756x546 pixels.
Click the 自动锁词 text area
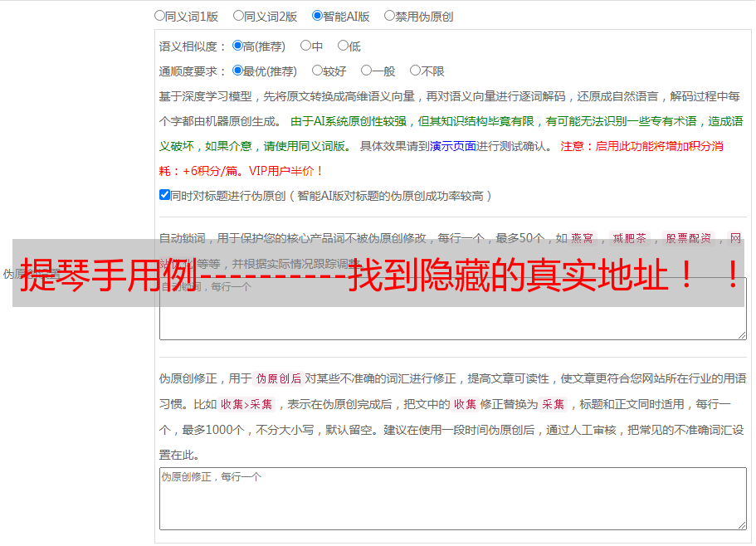453,309
